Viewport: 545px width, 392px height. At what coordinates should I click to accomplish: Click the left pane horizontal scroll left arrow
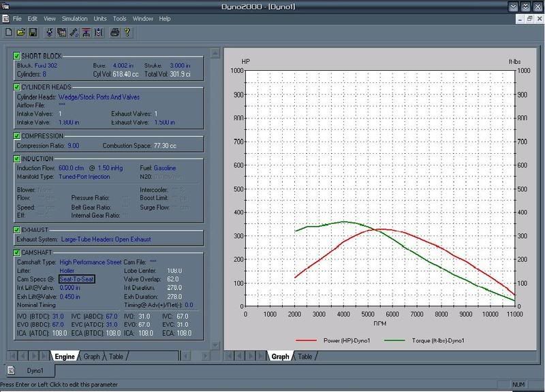(186, 356)
